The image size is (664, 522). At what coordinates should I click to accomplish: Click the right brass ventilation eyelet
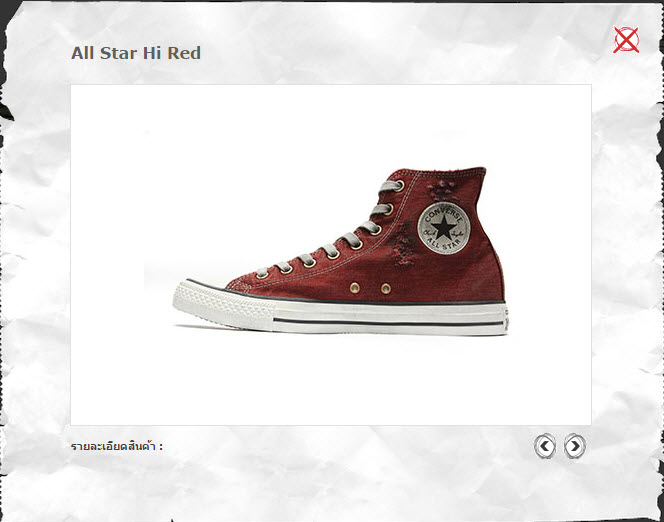[x=385, y=288]
